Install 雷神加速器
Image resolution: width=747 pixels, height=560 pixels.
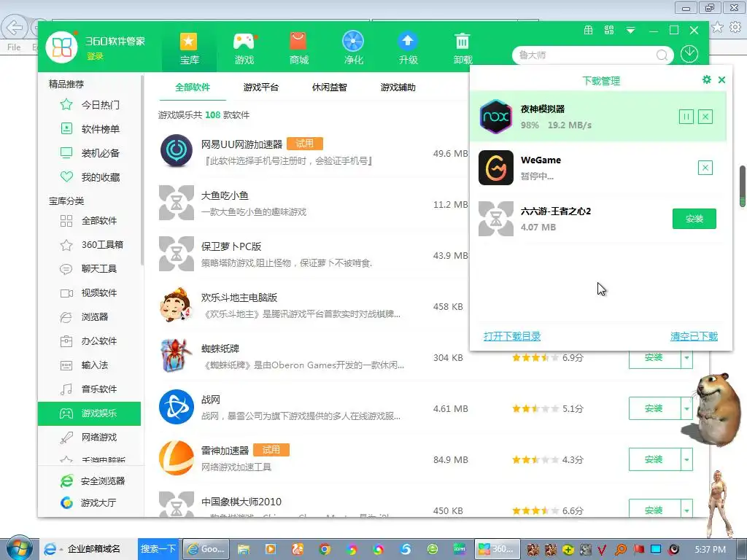[x=654, y=459]
